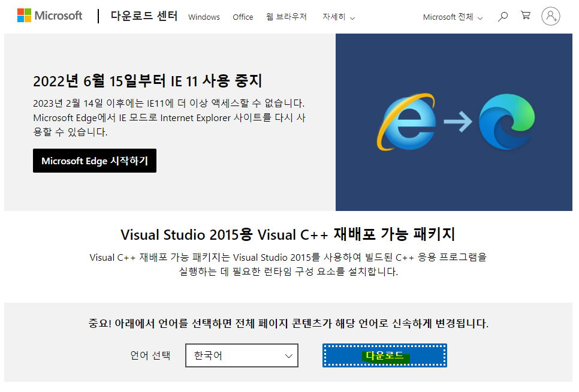Image resolution: width=579 pixels, height=392 pixels.
Task: Open the 언어 선택 dropdown showing 한국어
Action: tap(242, 355)
